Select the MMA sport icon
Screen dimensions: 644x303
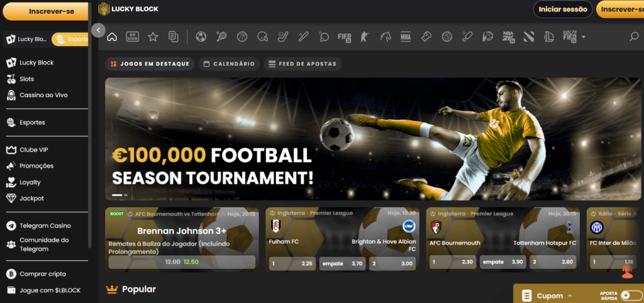(406, 37)
